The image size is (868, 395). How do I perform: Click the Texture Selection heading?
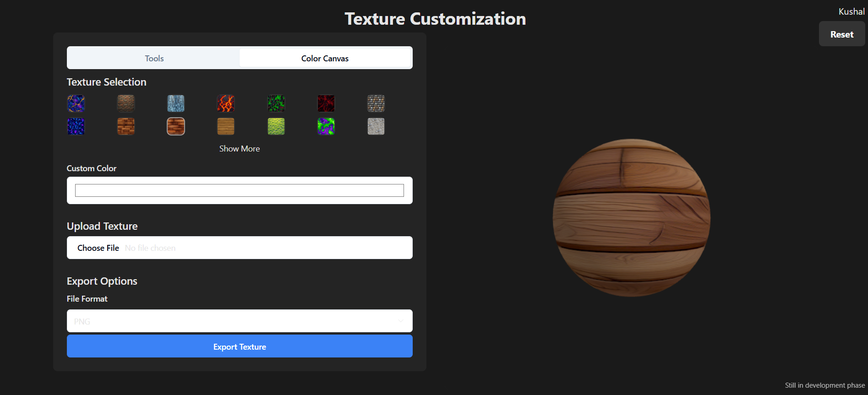tap(107, 82)
